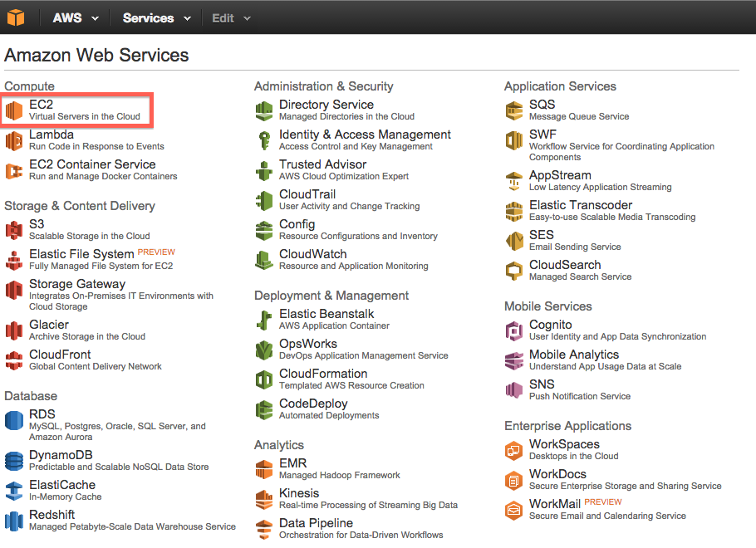Click the WorkSpaces desktop icon
The width and height of the screenshot is (756, 548).
coord(514,451)
